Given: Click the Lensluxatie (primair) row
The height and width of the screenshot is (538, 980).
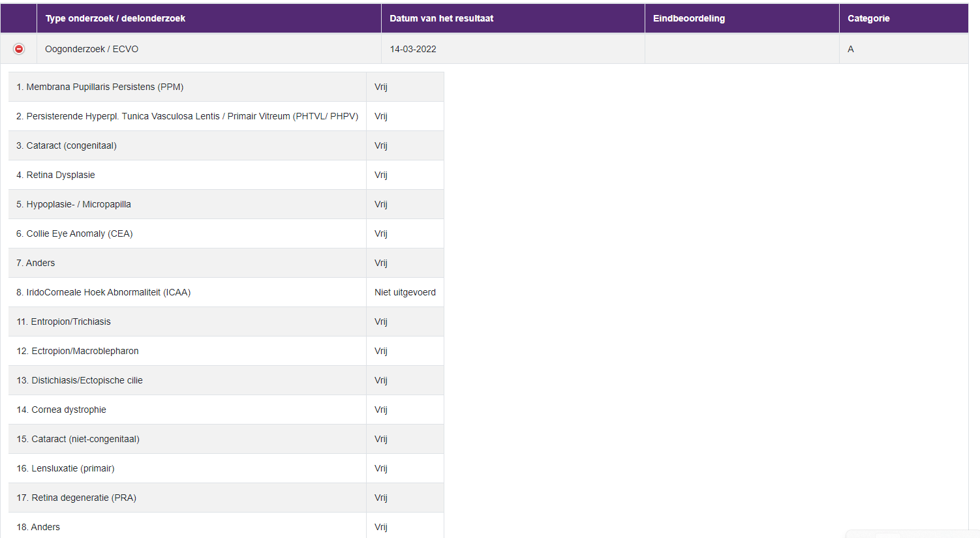Looking at the screenshot, I should coord(65,468).
